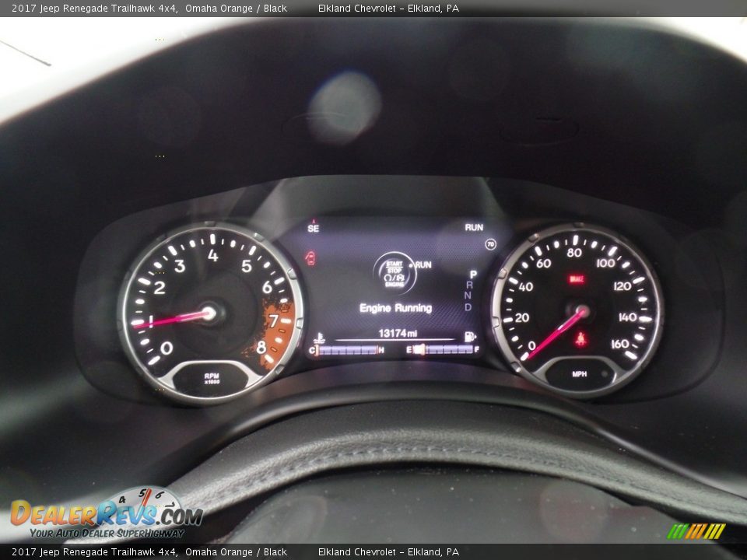Click the number 0 on the tachometer
The width and height of the screenshot is (747, 560).
coord(167,348)
